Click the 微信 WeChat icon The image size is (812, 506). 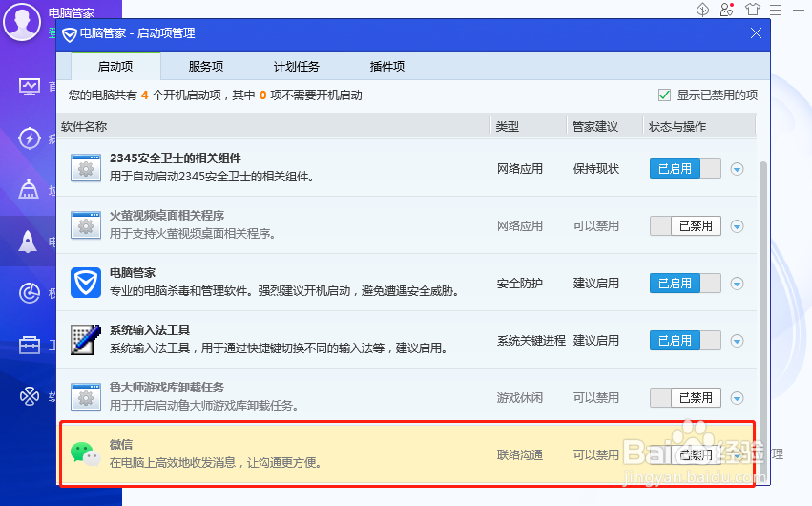pyautogui.click(x=86, y=454)
